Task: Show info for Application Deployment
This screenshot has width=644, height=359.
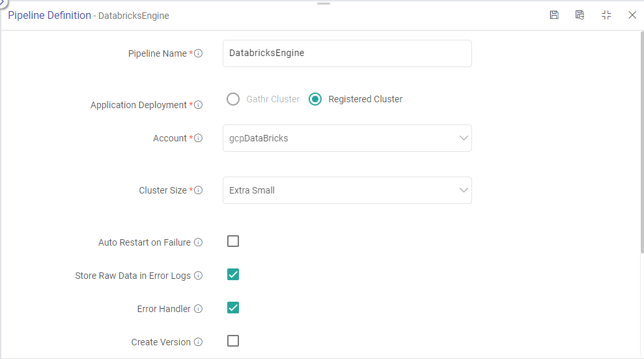Action: pyautogui.click(x=199, y=105)
